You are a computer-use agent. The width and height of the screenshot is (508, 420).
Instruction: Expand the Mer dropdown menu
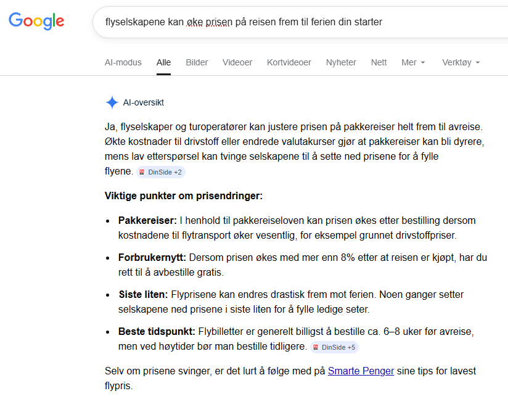413,62
